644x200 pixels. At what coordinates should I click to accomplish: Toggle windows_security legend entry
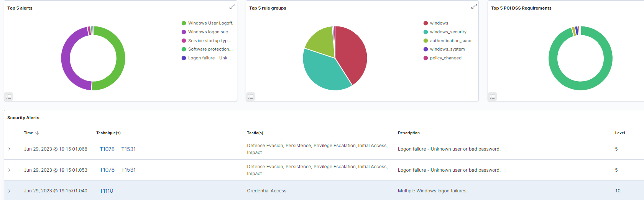pos(448,32)
